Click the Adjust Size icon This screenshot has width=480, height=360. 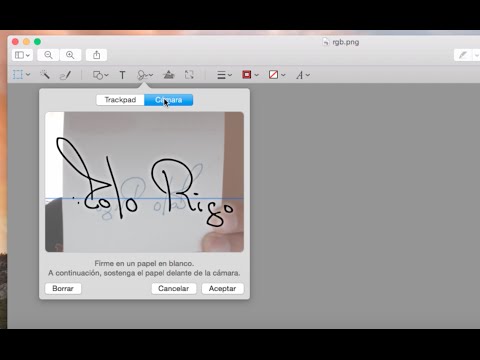189,75
